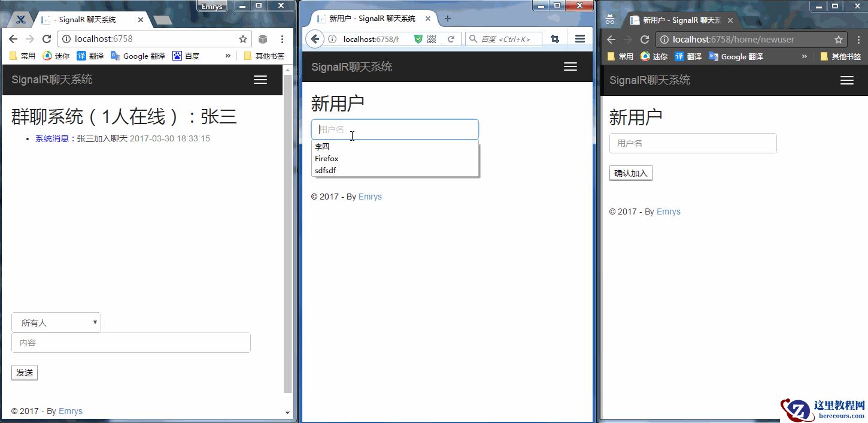Click the 内容 message input field
868x423 pixels.
[130, 343]
